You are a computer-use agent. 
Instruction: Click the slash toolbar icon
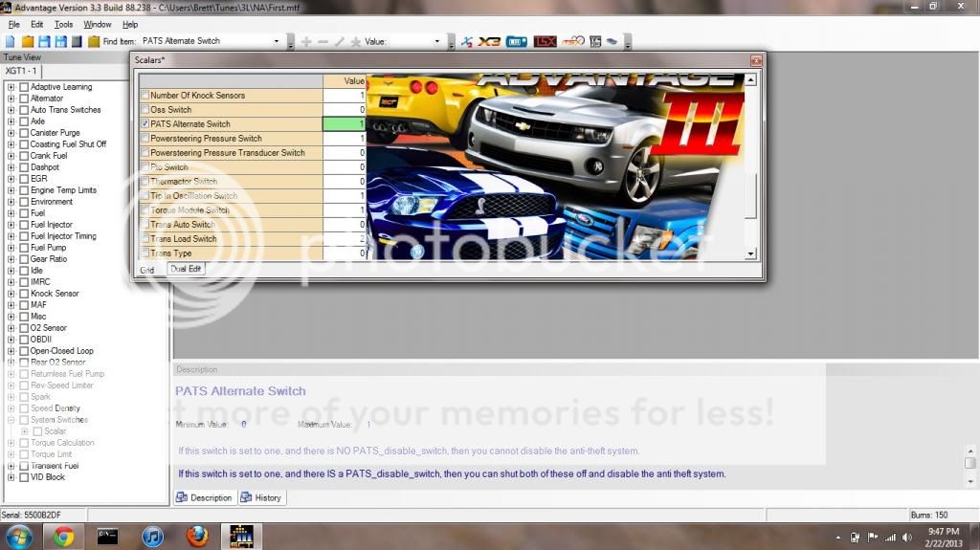339,42
